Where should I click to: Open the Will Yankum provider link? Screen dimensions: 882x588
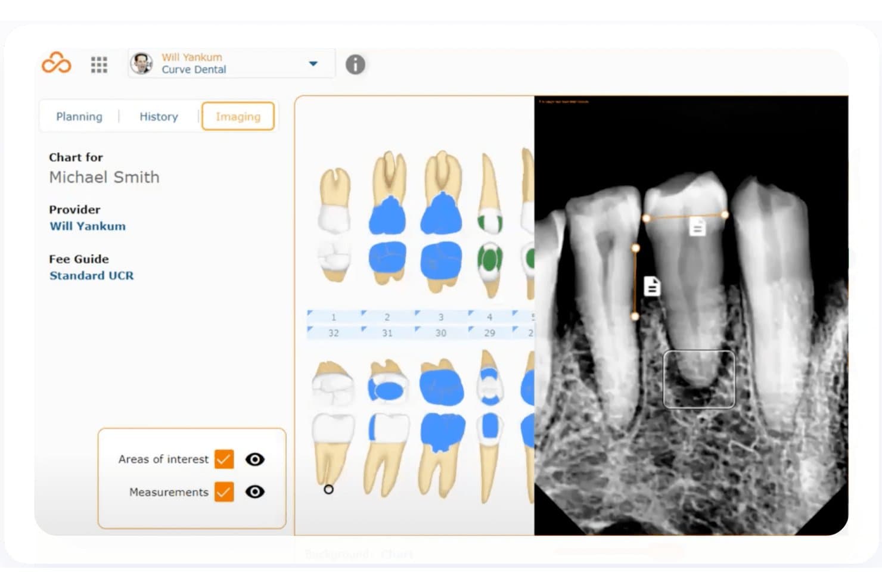pyautogui.click(x=88, y=226)
